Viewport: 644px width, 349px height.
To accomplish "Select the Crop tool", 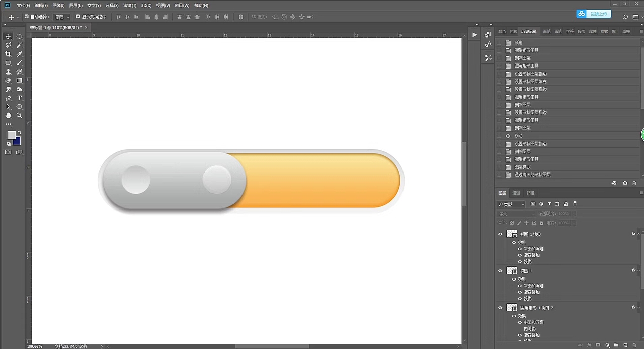I will [x=8, y=54].
